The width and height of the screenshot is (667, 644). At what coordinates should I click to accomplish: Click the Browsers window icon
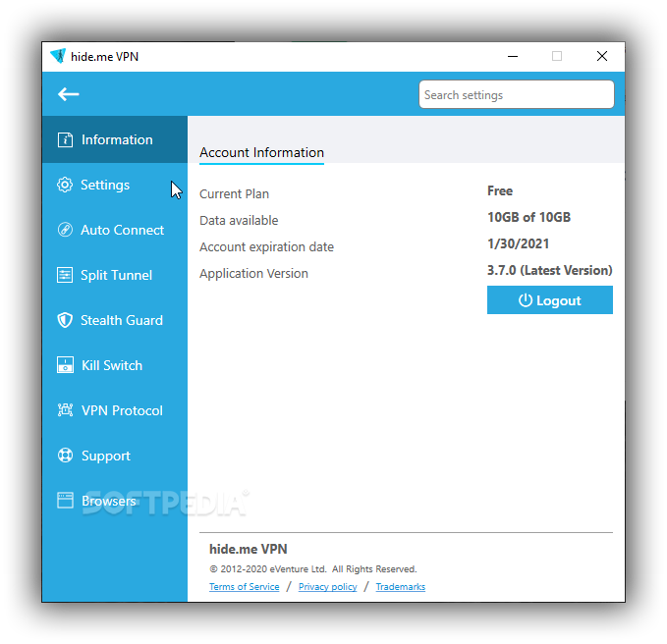65,501
